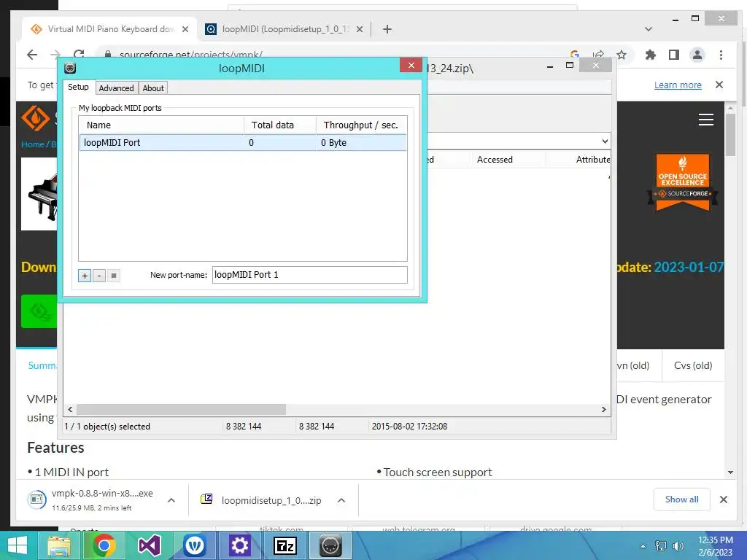
Task: Click the 7-Zip scroll left arrow
Action: click(70, 410)
